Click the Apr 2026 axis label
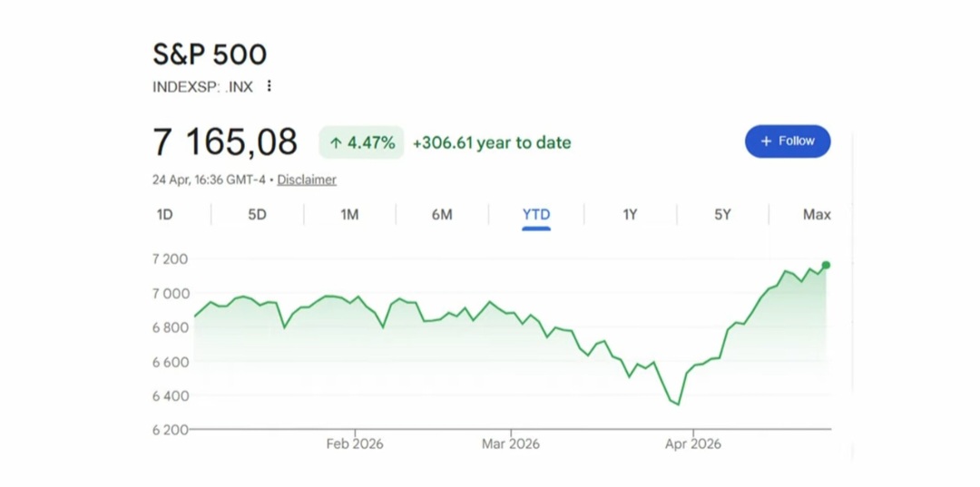The width and height of the screenshot is (980, 487). pos(693,443)
